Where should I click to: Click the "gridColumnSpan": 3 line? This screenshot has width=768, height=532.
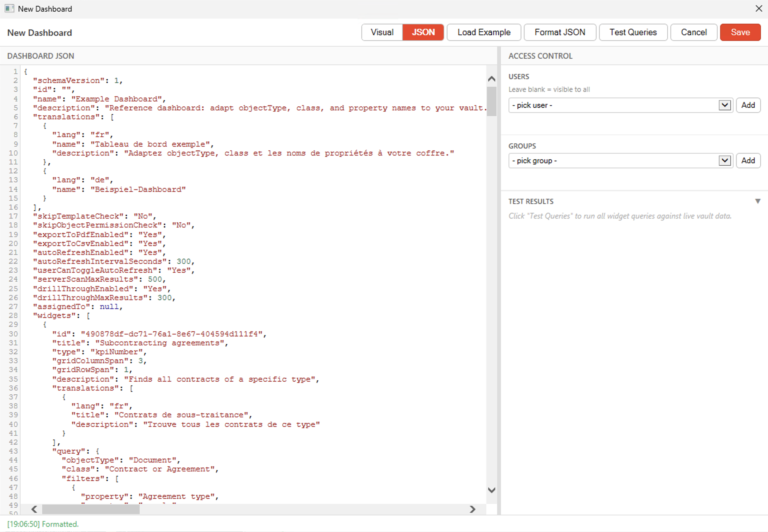(99, 361)
